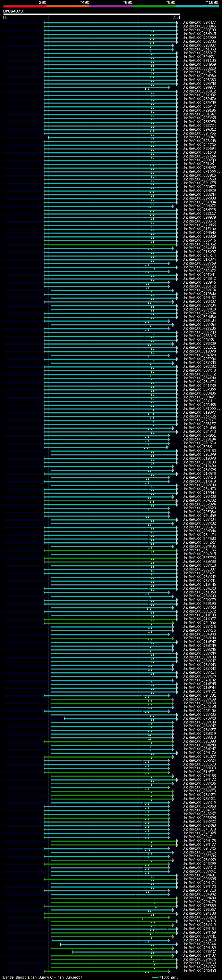Click the query name BP064873

(13, 11)
